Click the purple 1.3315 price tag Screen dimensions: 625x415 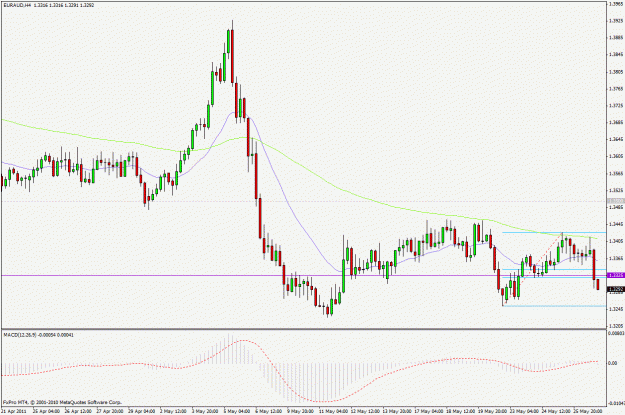point(615,275)
